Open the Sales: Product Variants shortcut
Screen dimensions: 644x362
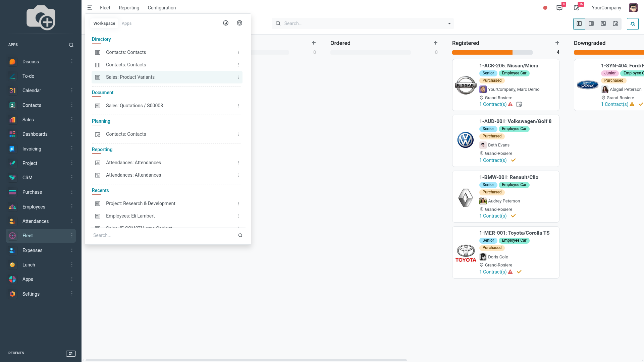pyautogui.click(x=167, y=77)
